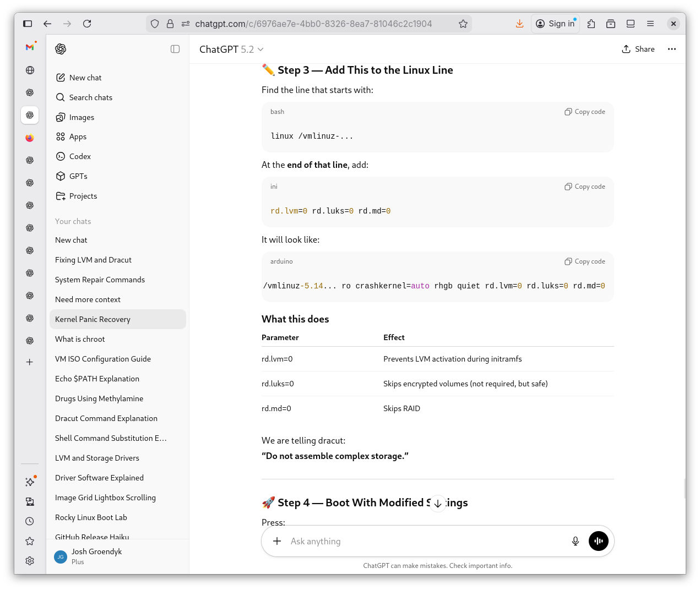Open the three-dots conversation options menu
700x590 pixels.
point(671,49)
